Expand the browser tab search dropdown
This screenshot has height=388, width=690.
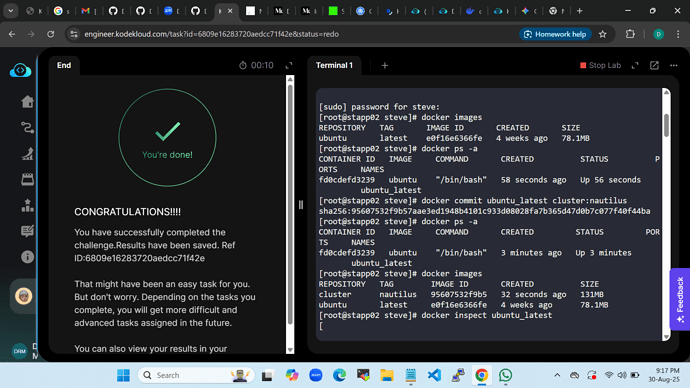point(11,11)
